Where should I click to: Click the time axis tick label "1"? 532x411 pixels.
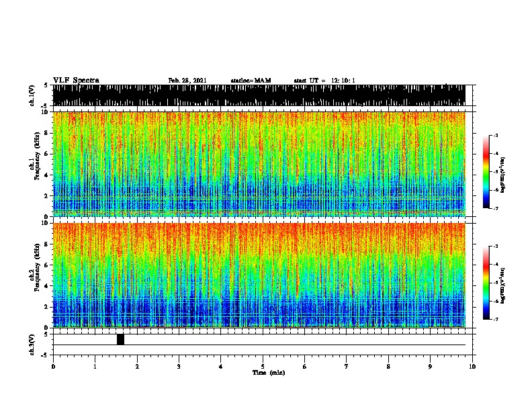(95, 367)
